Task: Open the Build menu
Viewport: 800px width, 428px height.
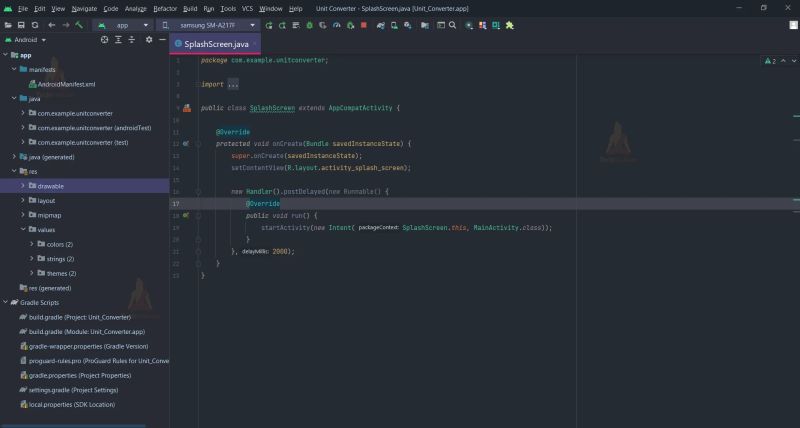Action: point(190,9)
